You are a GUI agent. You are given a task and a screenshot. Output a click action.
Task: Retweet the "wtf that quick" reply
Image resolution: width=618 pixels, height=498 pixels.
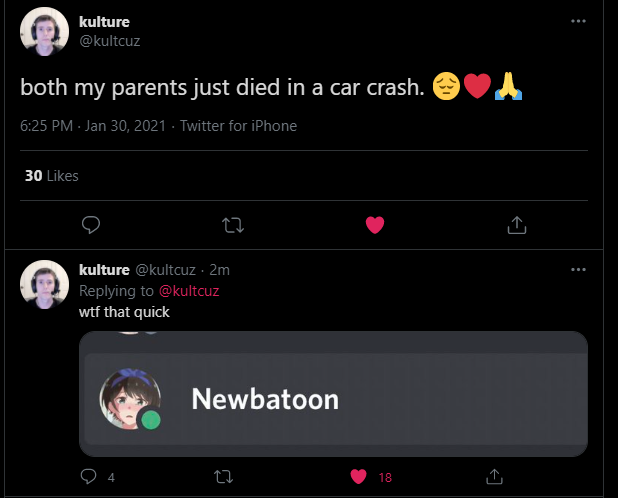(x=224, y=477)
